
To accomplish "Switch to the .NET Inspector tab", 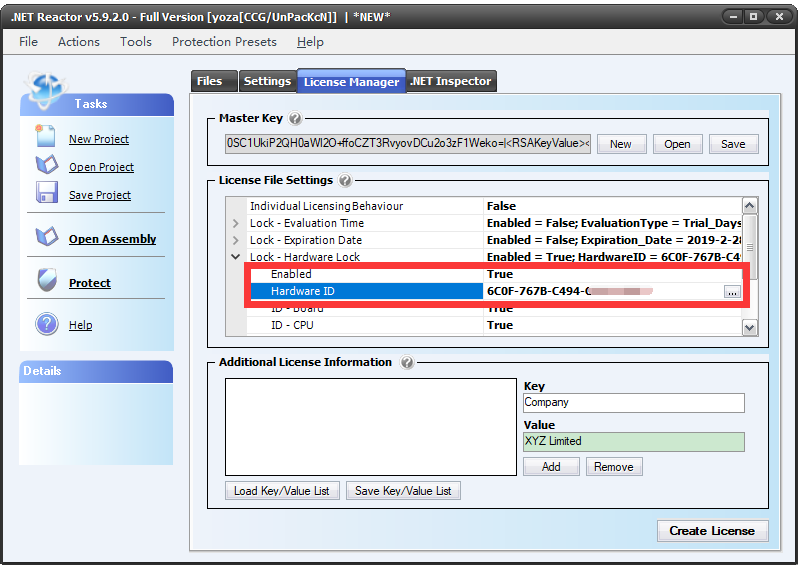I will (451, 81).
